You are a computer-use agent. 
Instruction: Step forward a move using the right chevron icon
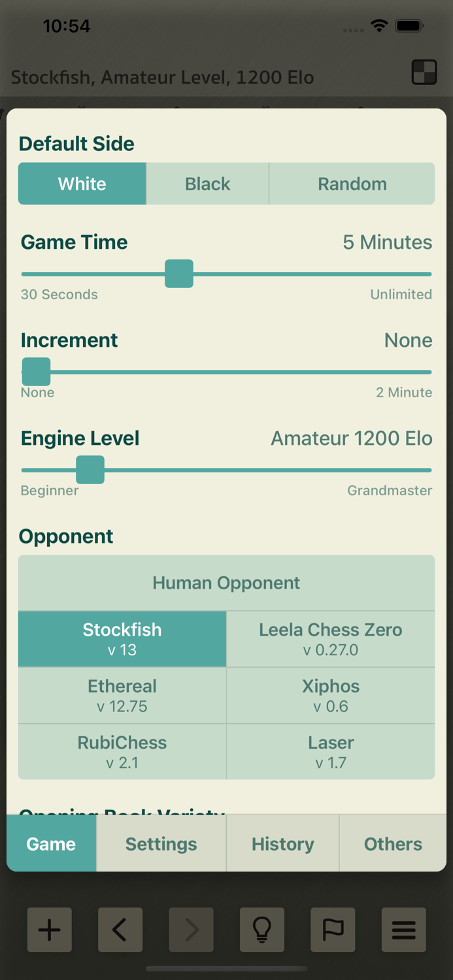(x=191, y=930)
